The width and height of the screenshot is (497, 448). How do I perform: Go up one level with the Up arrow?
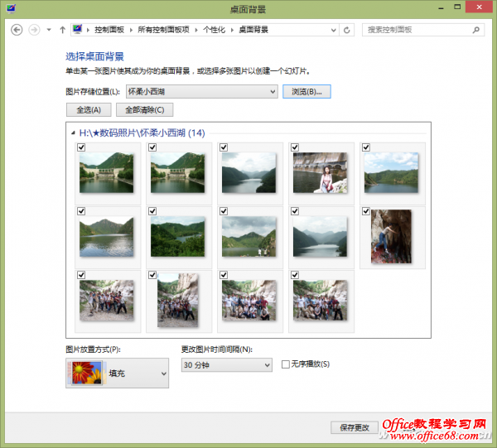click(62, 30)
